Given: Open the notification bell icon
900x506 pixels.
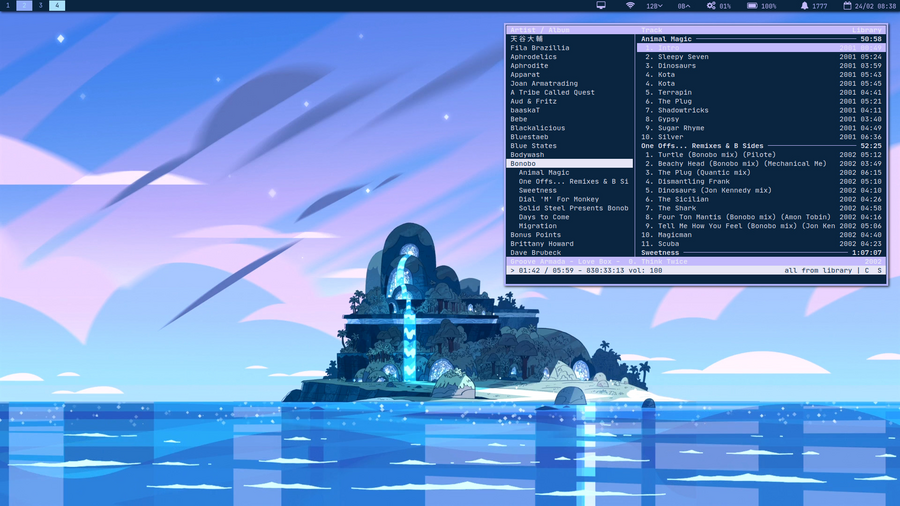Looking at the screenshot, I should pyautogui.click(x=805, y=6).
